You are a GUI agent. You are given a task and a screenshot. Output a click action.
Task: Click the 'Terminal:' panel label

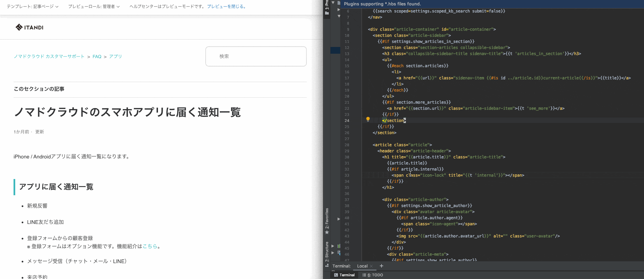(342, 266)
